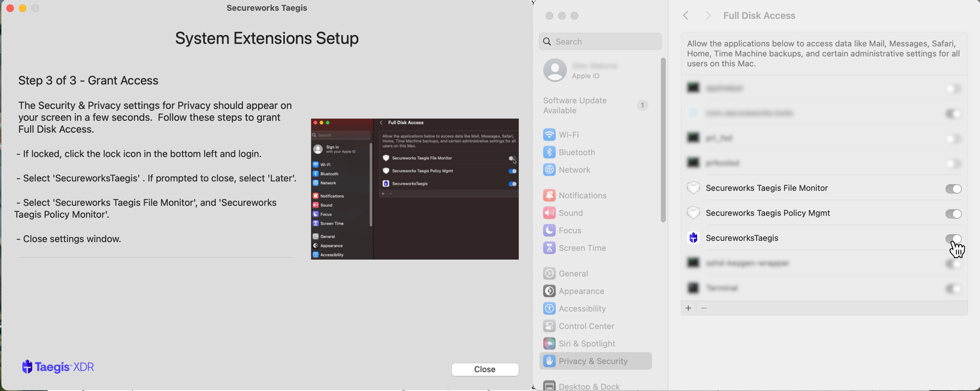
Task: Toggle the second blurred app's access switch
Action: point(953,114)
